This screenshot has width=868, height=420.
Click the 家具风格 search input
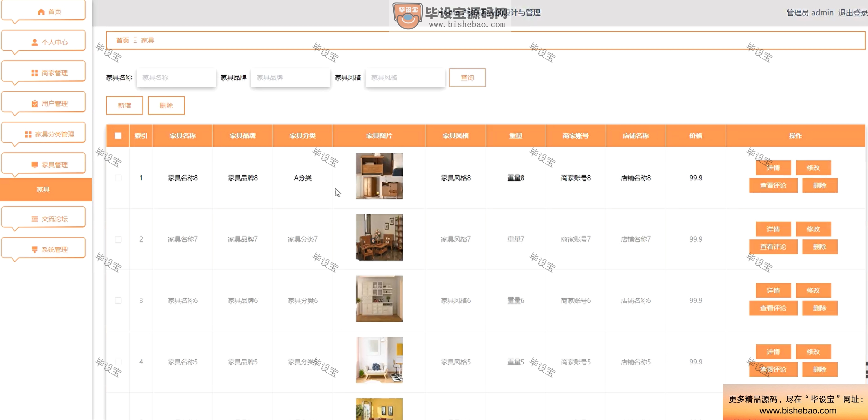click(405, 77)
